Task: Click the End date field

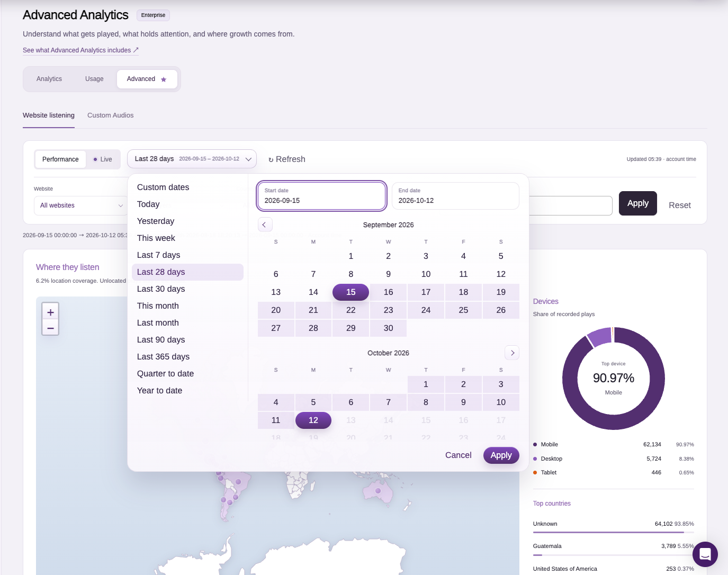Action: [x=455, y=196]
